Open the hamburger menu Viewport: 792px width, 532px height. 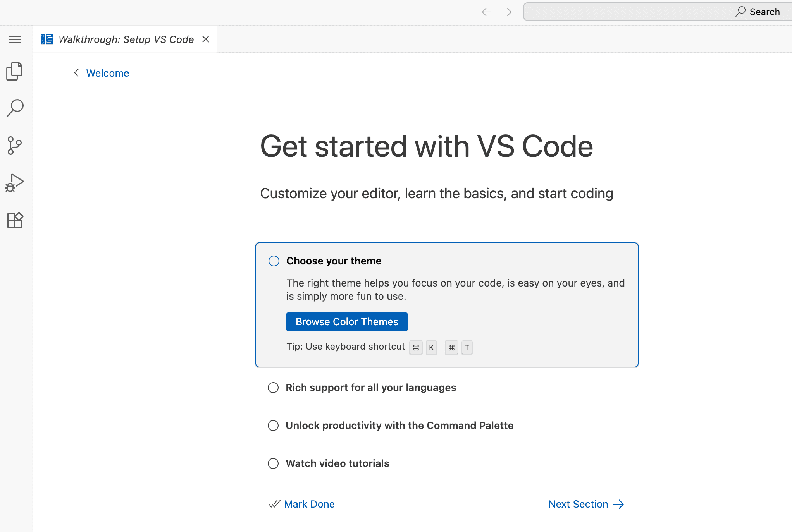(x=15, y=39)
